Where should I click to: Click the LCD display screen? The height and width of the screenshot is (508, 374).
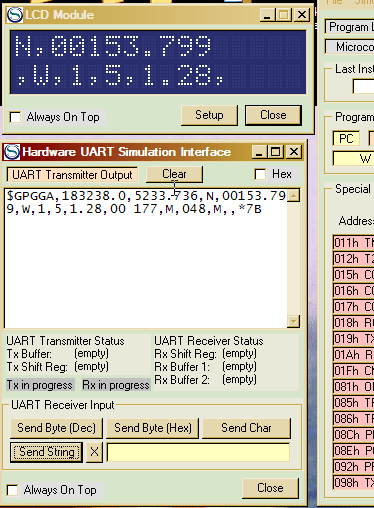[x=158, y=62]
